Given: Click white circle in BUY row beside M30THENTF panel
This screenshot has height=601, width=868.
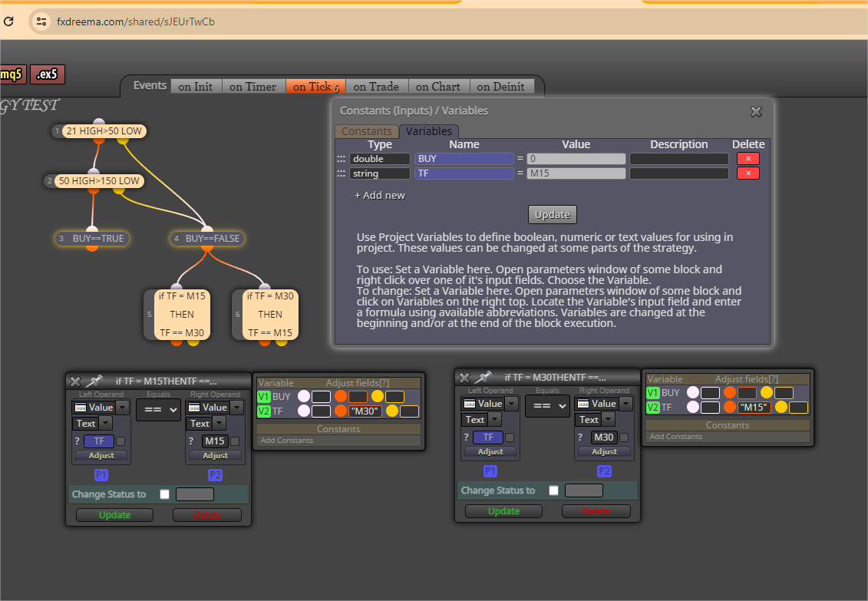Looking at the screenshot, I should point(693,392).
